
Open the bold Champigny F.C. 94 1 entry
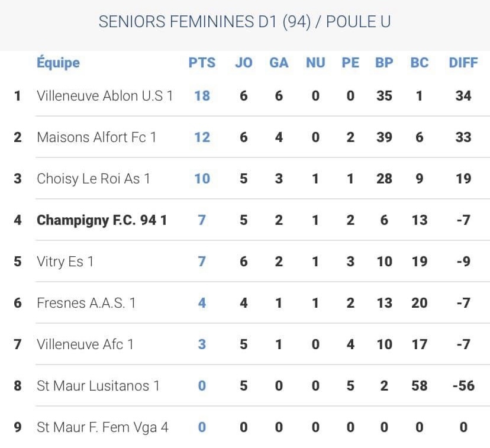tap(101, 220)
